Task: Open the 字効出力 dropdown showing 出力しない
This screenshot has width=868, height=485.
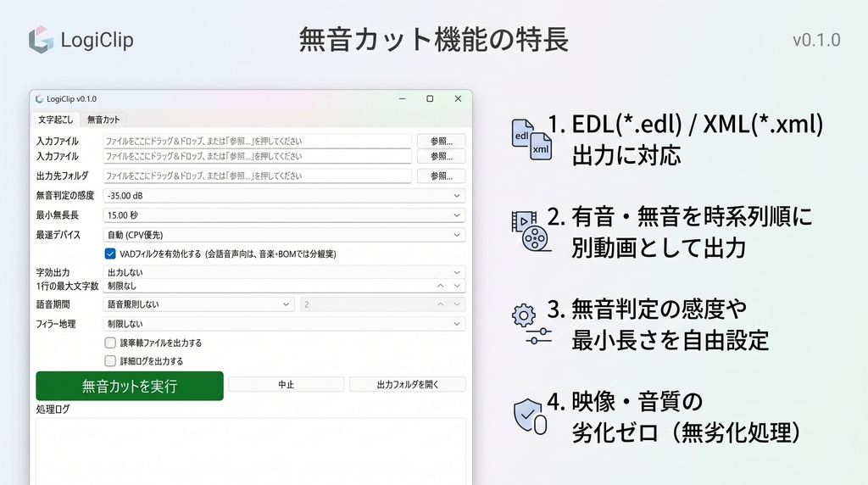Action: point(284,272)
